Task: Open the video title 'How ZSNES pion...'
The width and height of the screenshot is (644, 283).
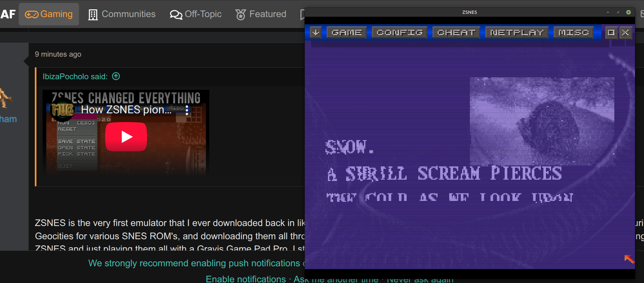Action: click(126, 110)
